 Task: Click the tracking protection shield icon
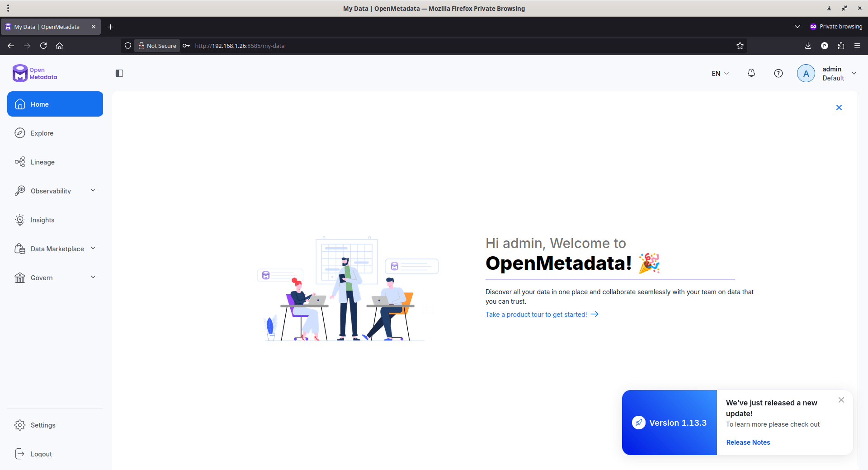128,46
